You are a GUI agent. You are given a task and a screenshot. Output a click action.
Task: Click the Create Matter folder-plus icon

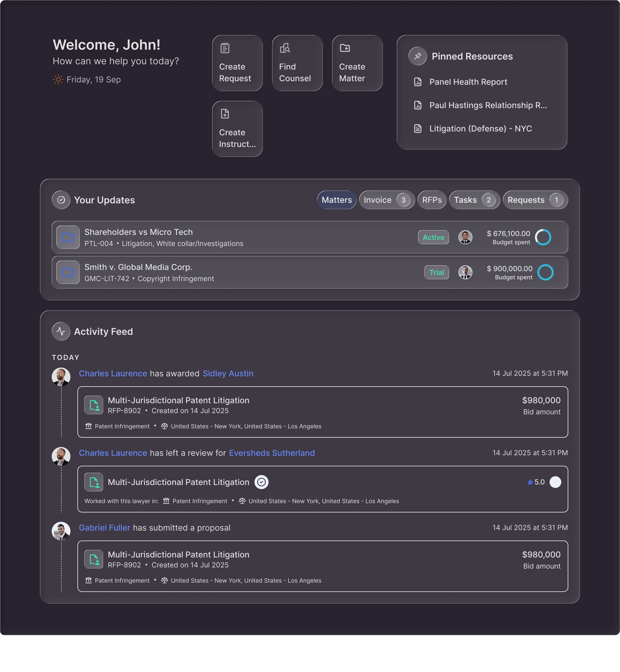pos(345,48)
